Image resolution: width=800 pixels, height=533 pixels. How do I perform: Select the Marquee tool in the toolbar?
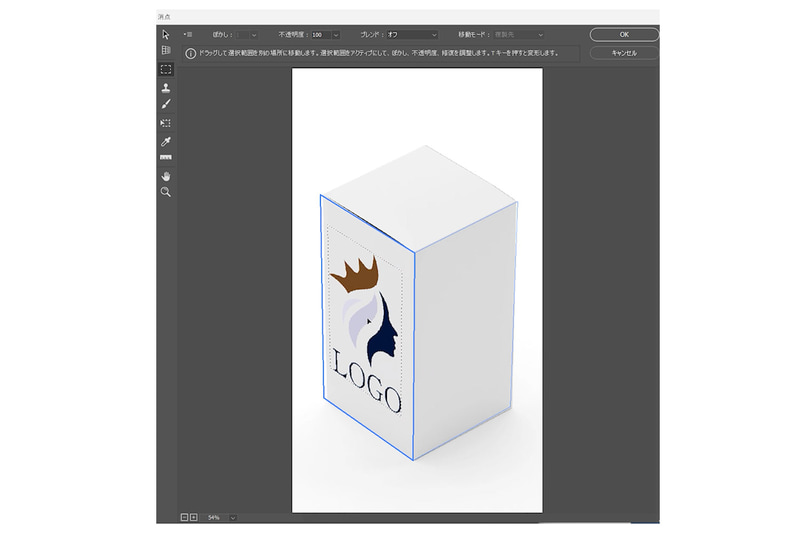[x=166, y=69]
